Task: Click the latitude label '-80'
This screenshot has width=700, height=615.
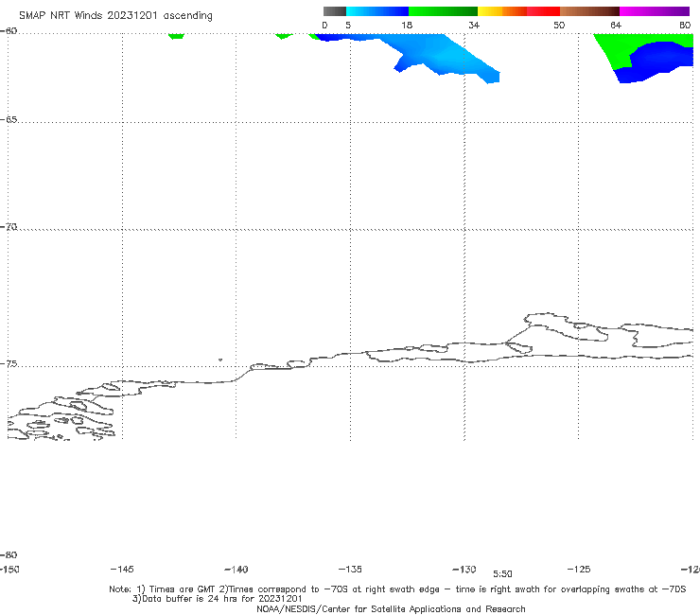Action: [9, 555]
